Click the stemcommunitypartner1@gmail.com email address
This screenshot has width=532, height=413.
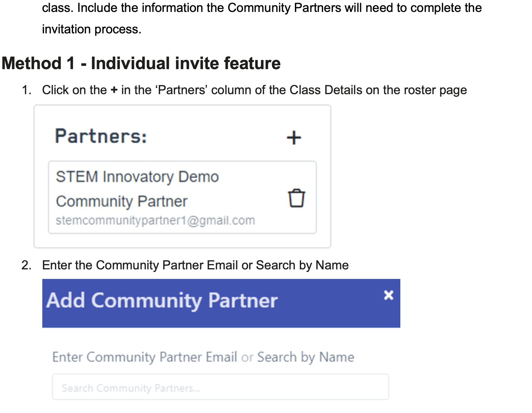(155, 221)
